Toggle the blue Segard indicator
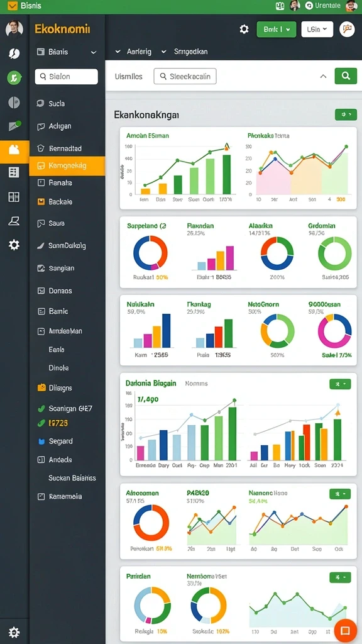Screen dimensions: 362x644 point(41,441)
